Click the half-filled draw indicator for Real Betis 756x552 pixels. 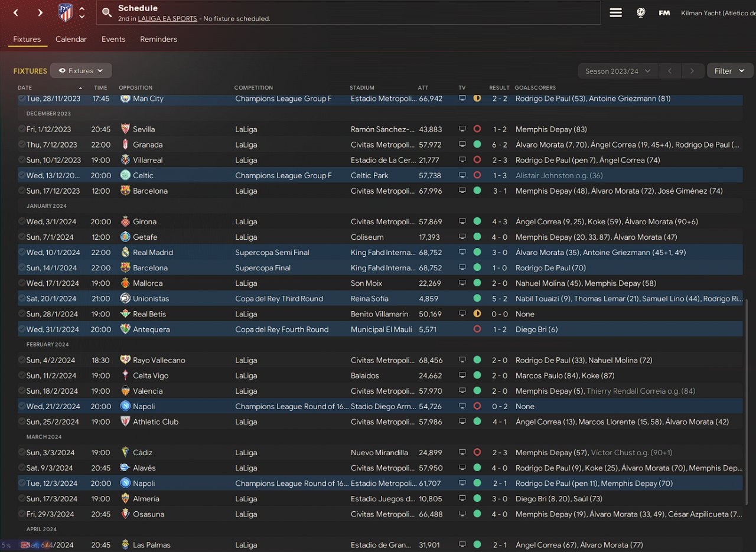[477, 314]
